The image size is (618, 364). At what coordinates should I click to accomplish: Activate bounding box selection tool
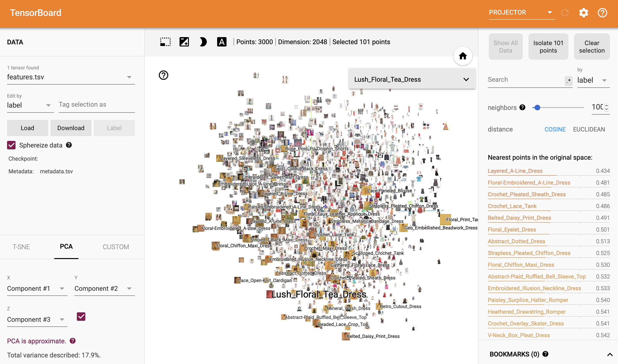(165, 42)
